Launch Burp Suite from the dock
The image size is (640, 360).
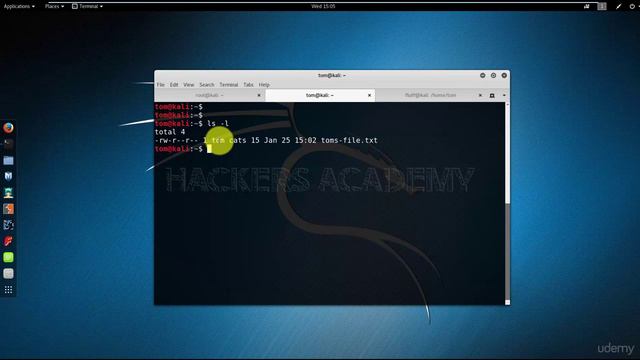8,209
